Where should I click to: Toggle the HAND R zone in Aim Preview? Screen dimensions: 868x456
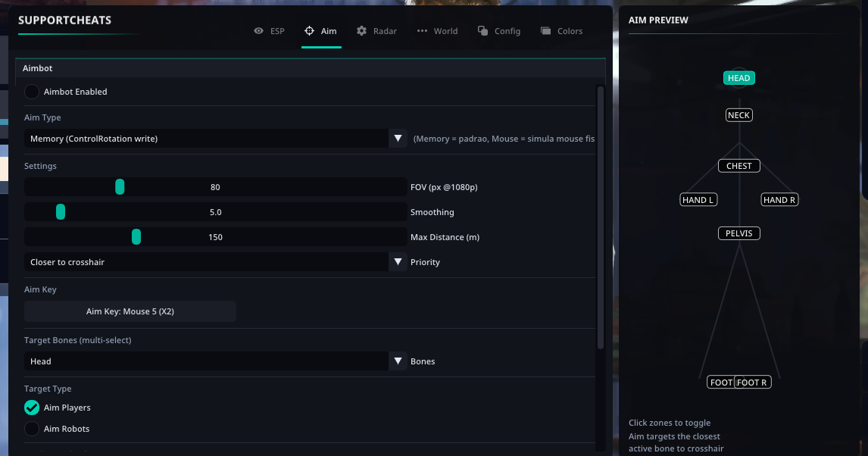(x=779, y=200)
